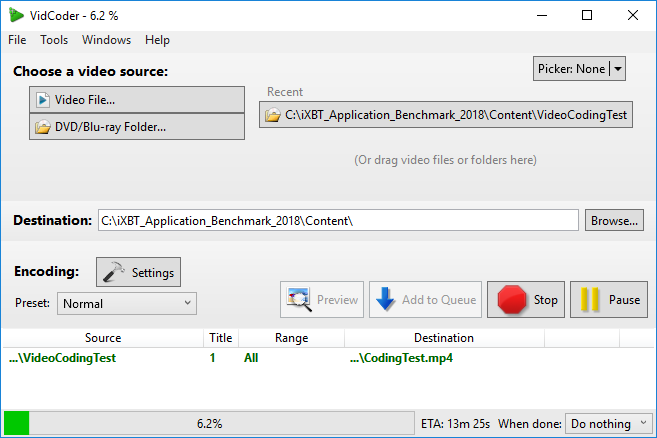
Task: Click the Range column header
Action: (x=292, y=338)
